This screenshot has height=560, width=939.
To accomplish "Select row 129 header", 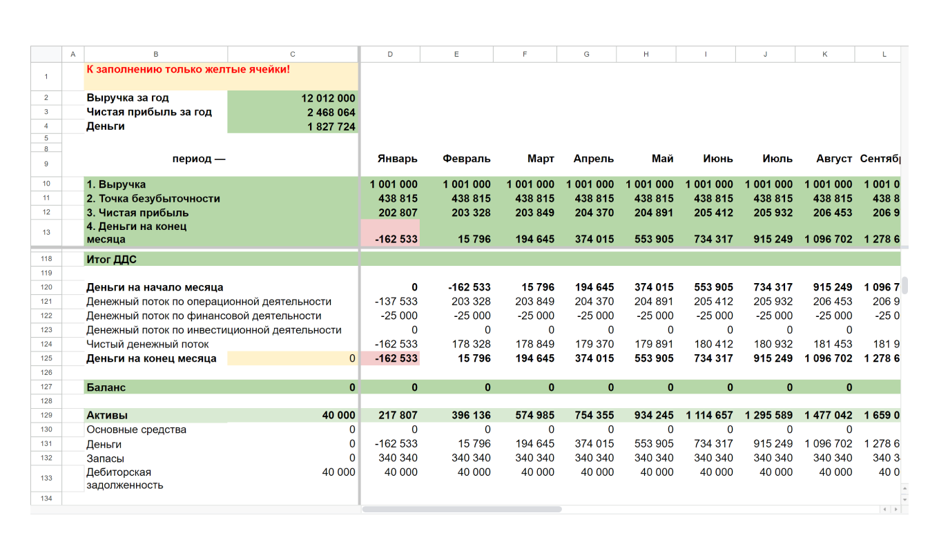I will pyautogui.click(x=46, y=415).
